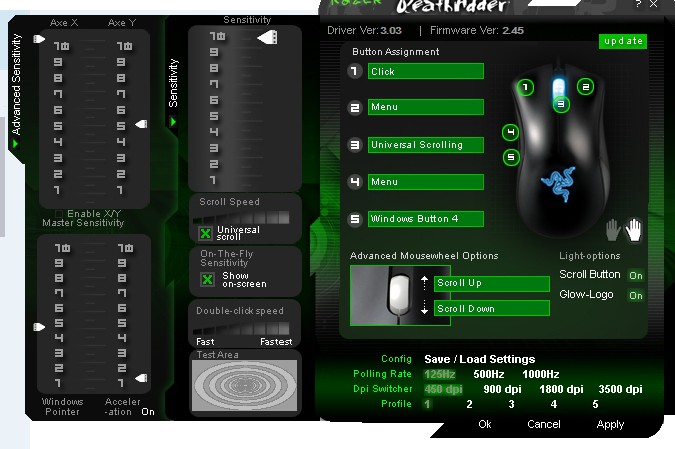Click Axe Y slider handle at 5
Viewport: 675px width, 449px height.
(141, 124)
